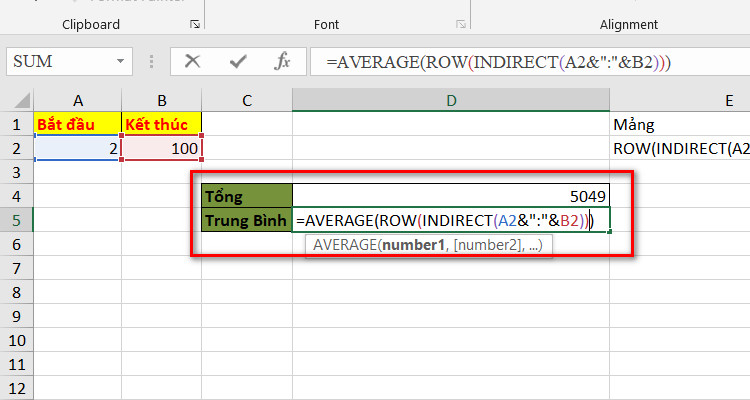Click the formula bar options dots
This screenshot has width=750, height=400.
click(151, 61)
